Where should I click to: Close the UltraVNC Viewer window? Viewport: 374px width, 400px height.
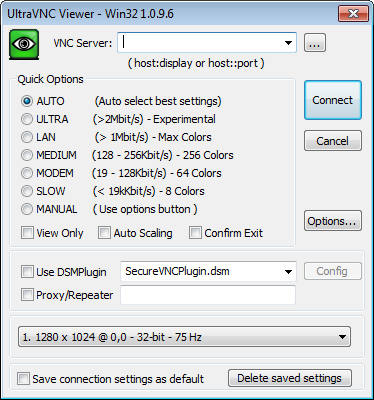coord(353,14)
